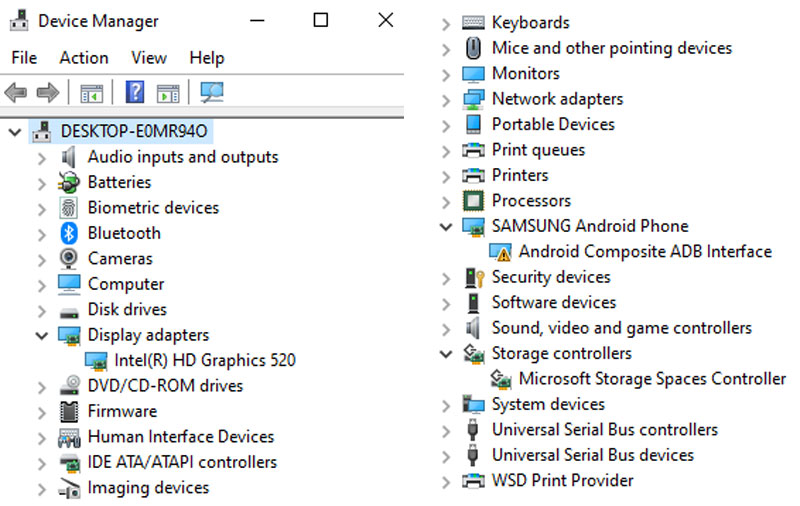The image size is (800, 506).
Task: Click the Processors chip icon
Action: (473, 200)
